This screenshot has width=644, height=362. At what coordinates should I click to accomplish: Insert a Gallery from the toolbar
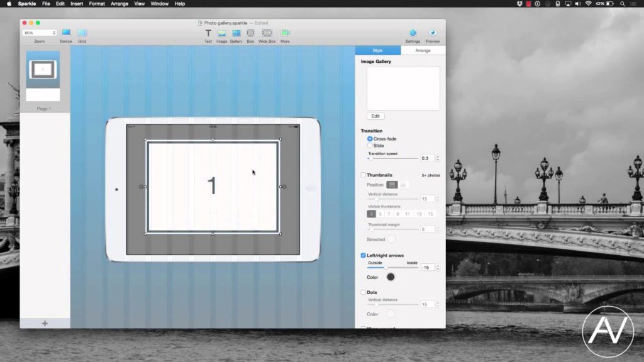click(x=236, y=33)
